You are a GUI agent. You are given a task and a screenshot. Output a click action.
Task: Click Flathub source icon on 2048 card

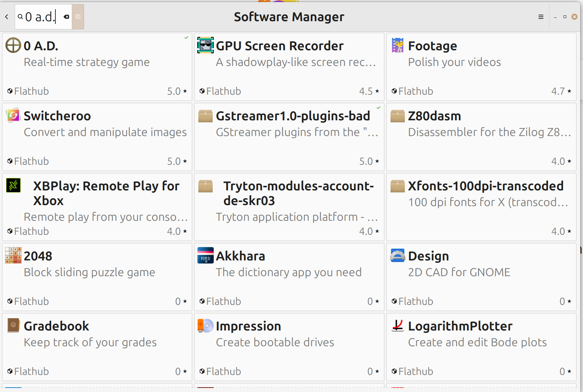click(x=10, y=301)
